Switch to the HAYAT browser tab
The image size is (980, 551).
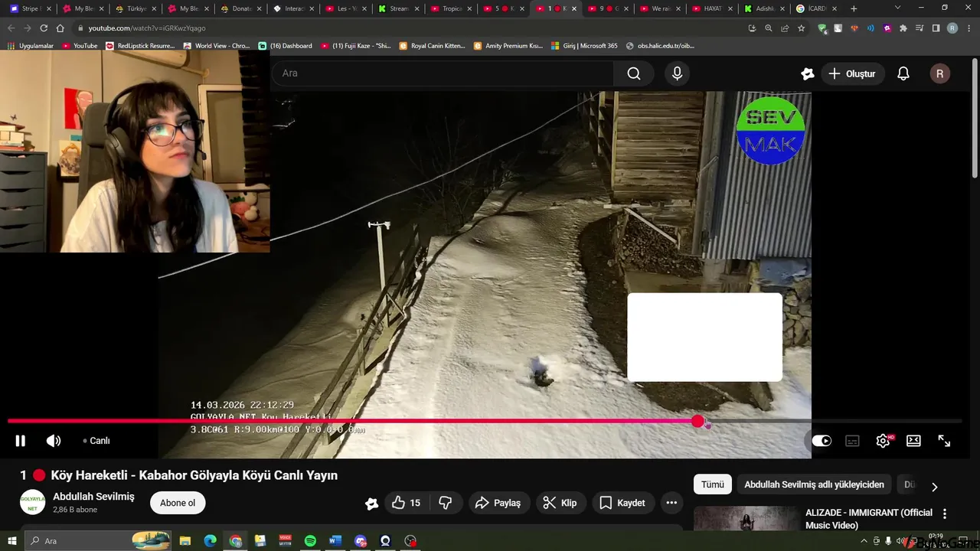[x=713, y=8]
